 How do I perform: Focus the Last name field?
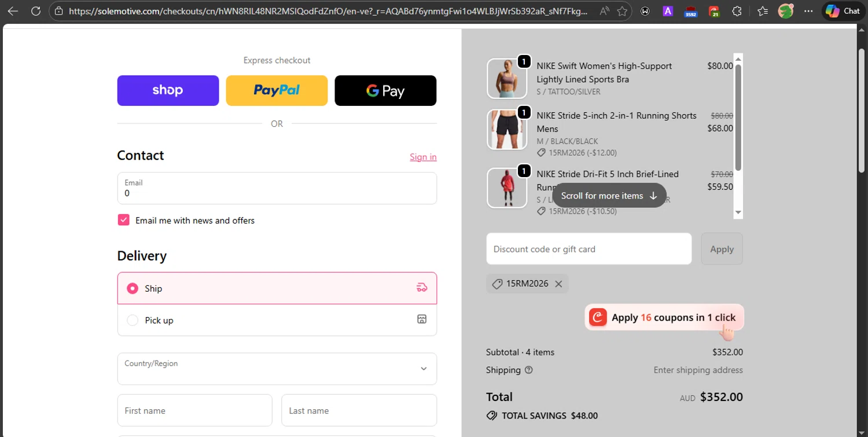point(359,410)
